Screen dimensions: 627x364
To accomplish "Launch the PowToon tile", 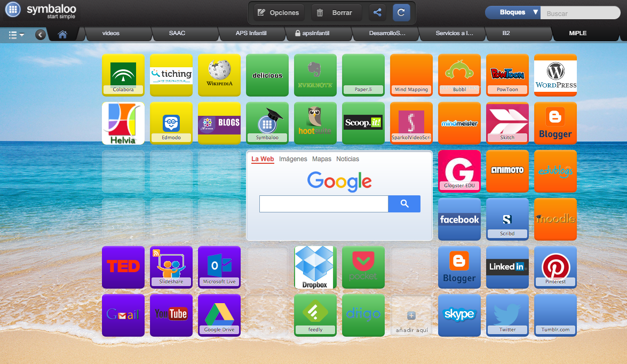I will point(507,75).
